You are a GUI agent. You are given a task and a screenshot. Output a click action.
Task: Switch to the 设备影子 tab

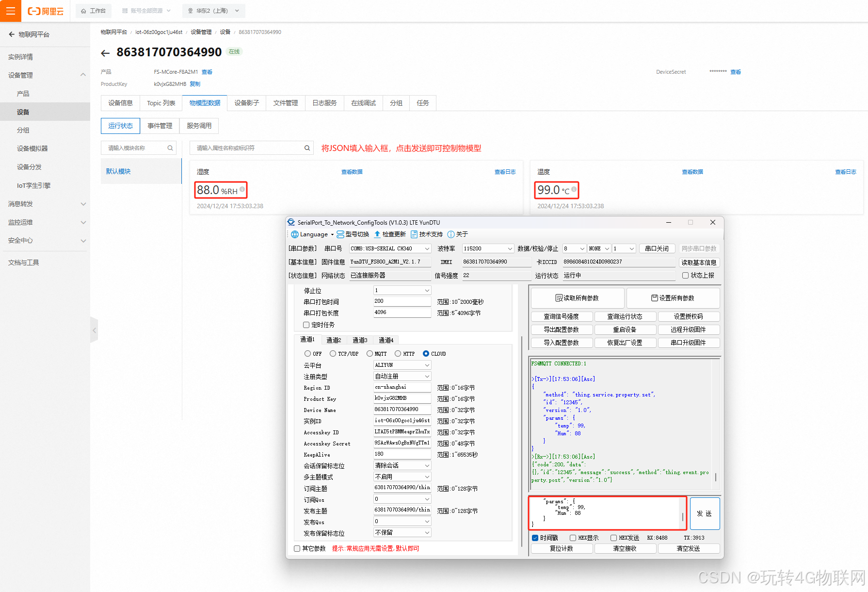(x=247, y=103)
